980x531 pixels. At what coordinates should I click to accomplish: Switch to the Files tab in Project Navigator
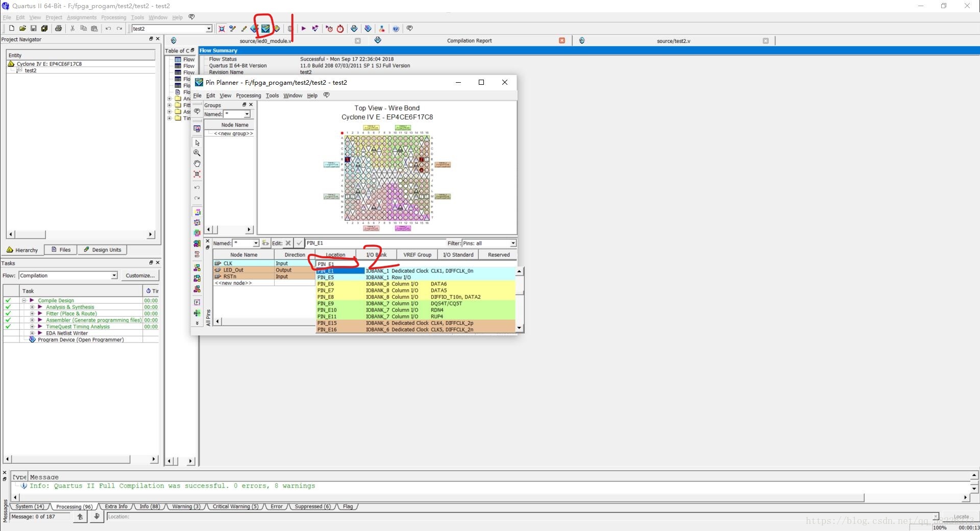[x=61, y=250]
